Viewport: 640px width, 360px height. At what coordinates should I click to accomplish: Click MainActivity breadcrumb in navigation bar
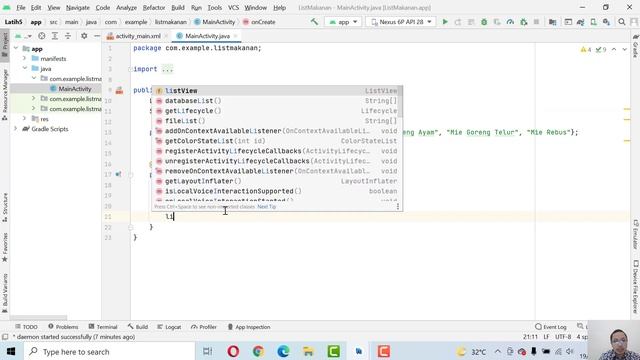click(215, 22)
